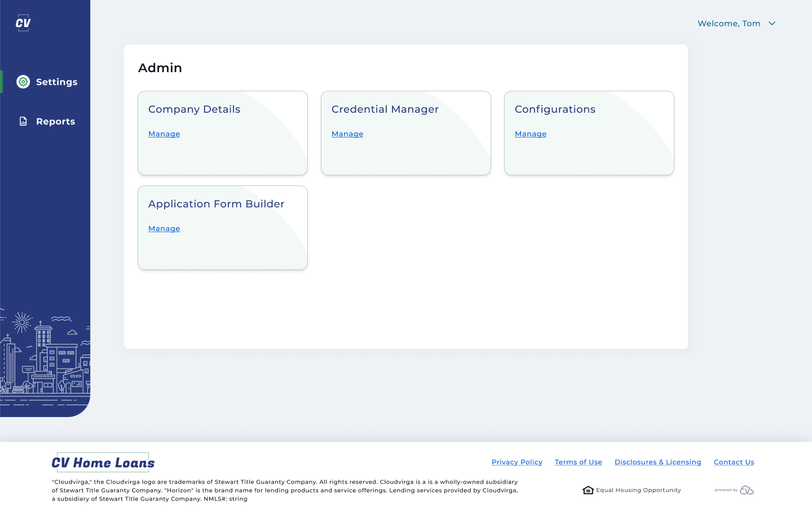Open Disclosures & Licensing link
The height and width of the screenshot is (514, 812).
tap(657, 462)
